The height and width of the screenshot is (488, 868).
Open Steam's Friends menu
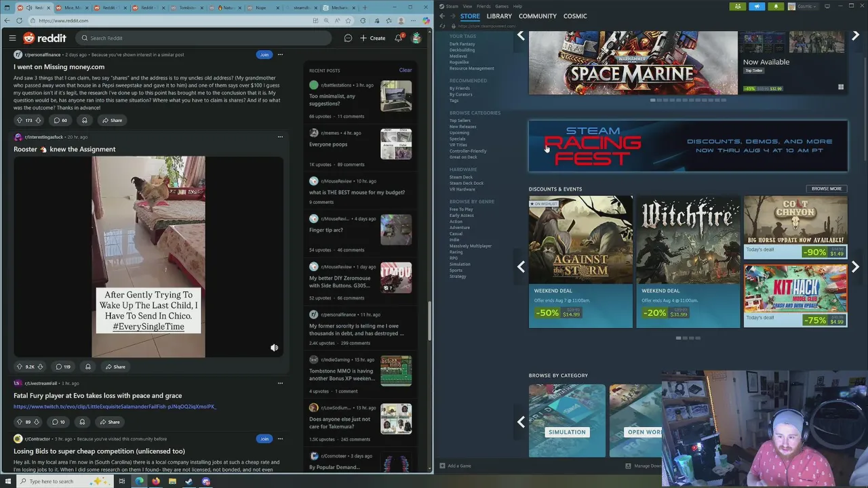point(484,6)
